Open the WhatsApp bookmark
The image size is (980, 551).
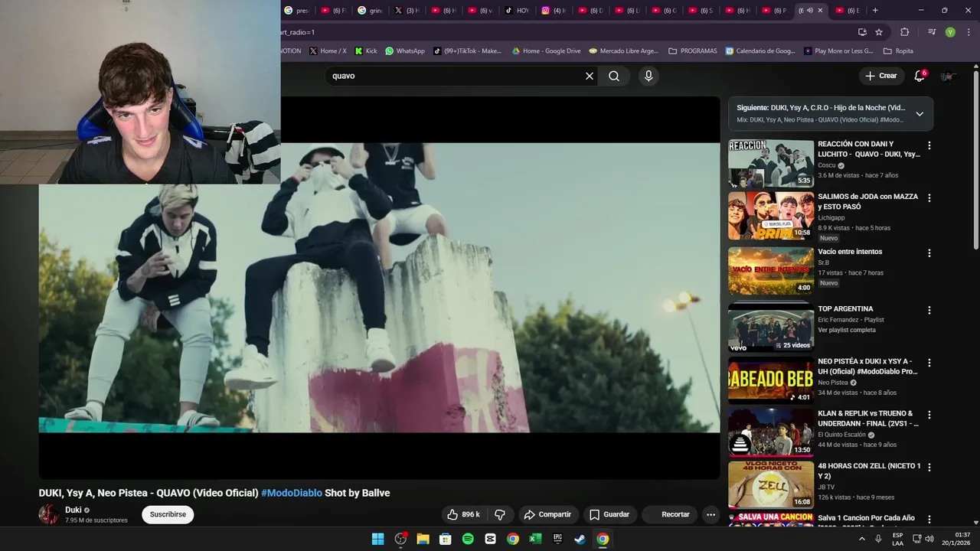405,51
